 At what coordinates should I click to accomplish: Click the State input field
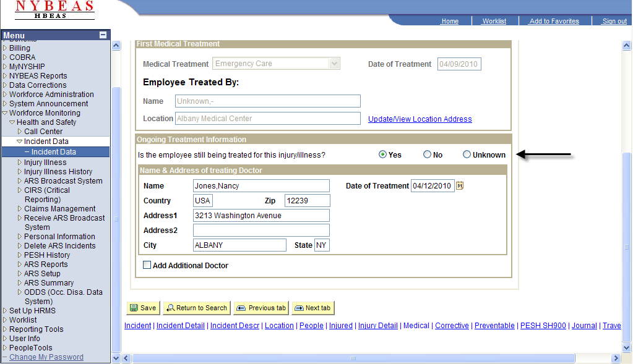[322, 245]
